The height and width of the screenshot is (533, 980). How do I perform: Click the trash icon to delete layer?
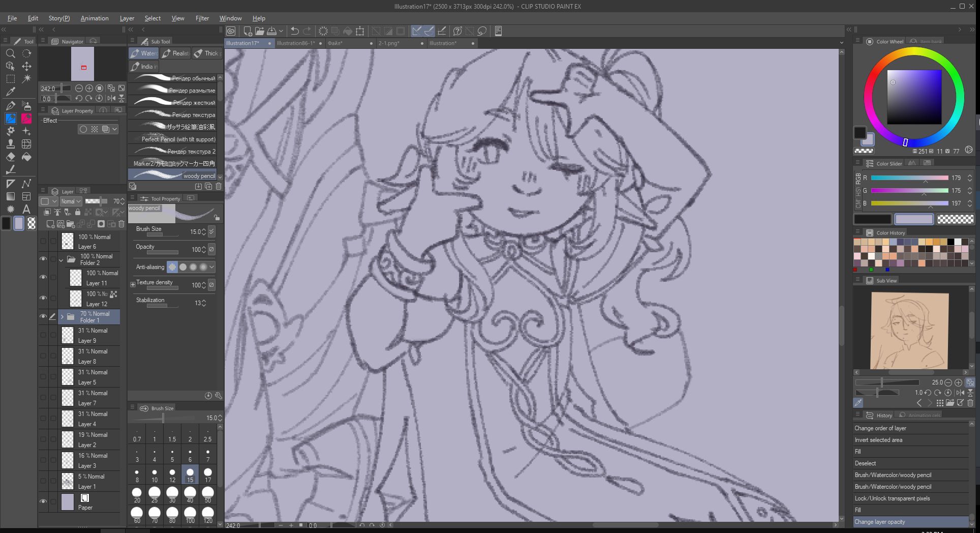[x=121, y=224]
